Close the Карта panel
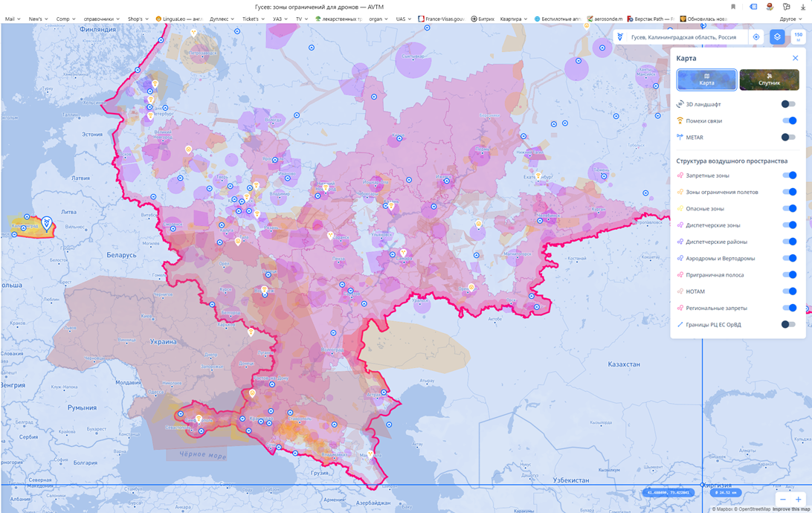 pos(796,58)
